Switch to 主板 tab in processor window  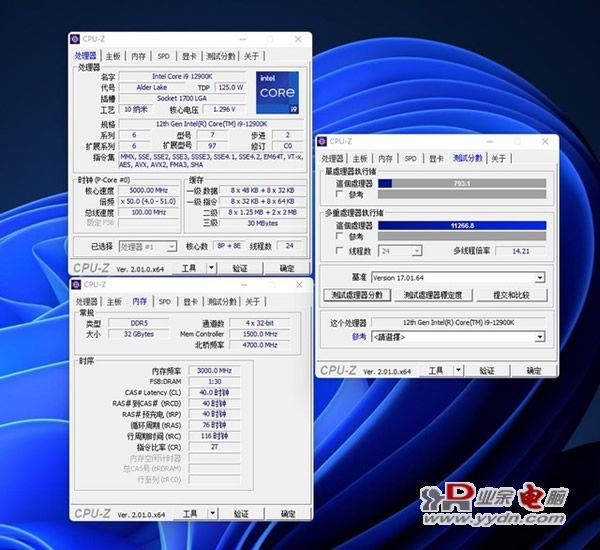point(113,56)
